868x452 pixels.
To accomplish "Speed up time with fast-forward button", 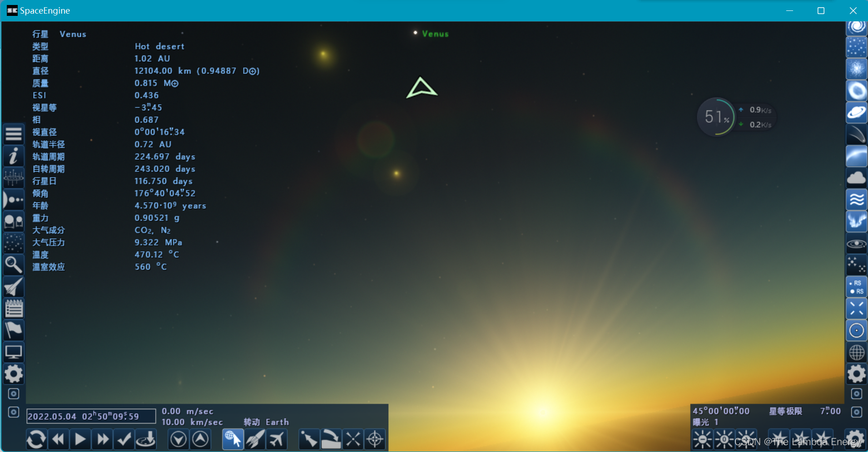I will [x=103, y=439].
